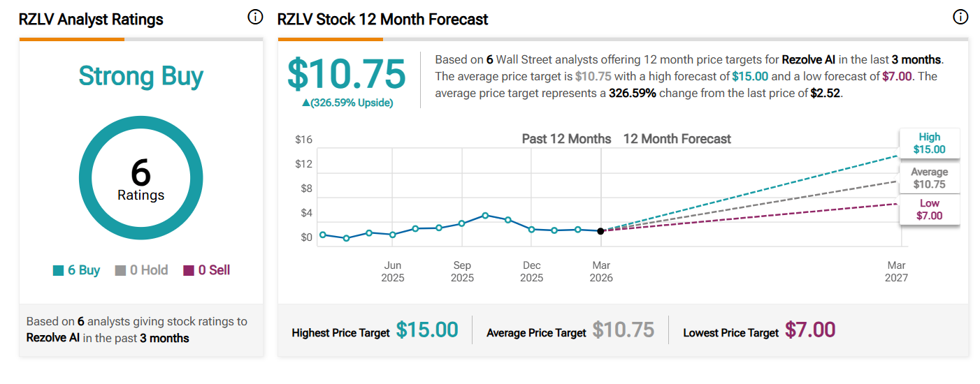Viewport: 980px width, 384px height.
Task: Click the RZLV Stock 12 Month Forecast heading
Action: point(382,20)
